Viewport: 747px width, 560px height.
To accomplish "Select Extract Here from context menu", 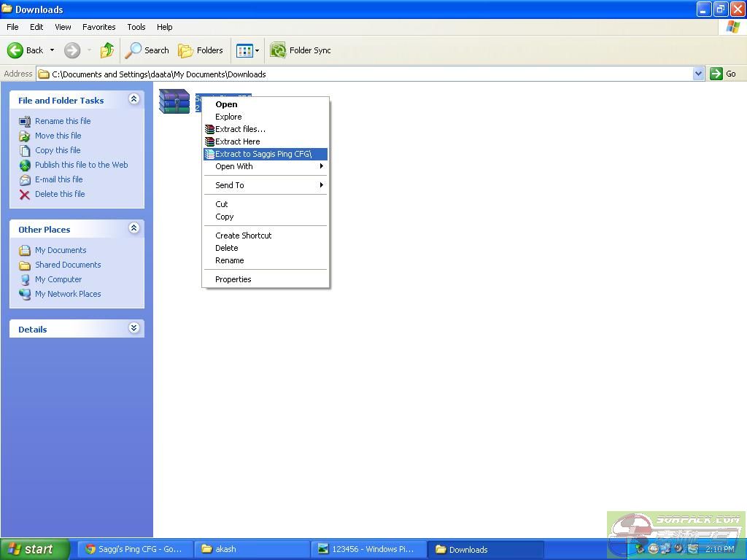I will [237, 141].
